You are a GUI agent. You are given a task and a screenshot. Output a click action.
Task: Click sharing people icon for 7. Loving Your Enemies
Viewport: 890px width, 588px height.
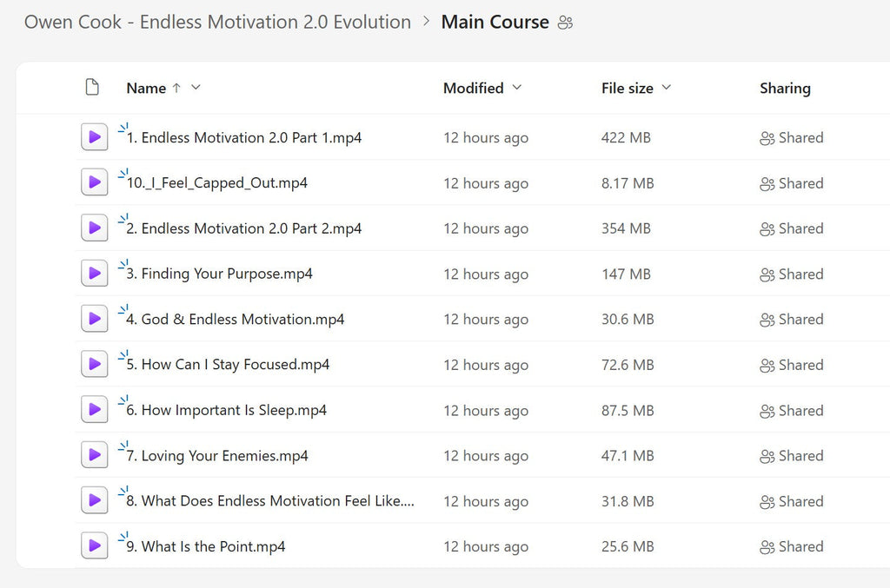pos(767,456)
